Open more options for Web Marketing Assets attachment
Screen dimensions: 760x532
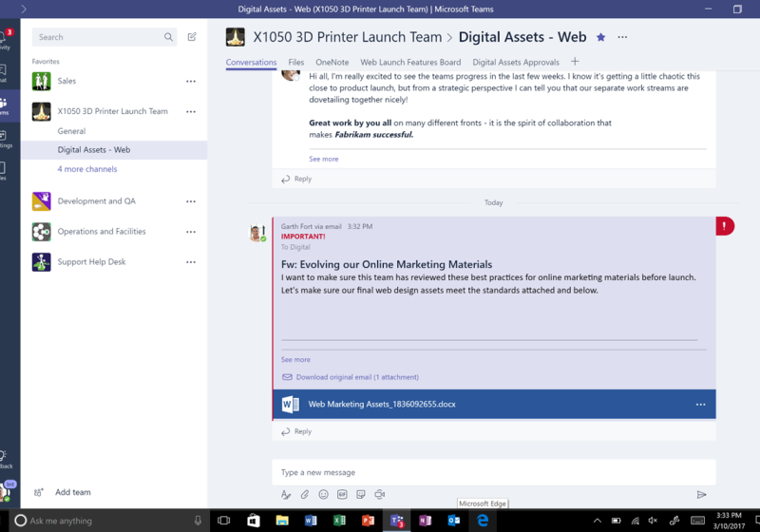(x=700, y=405)
